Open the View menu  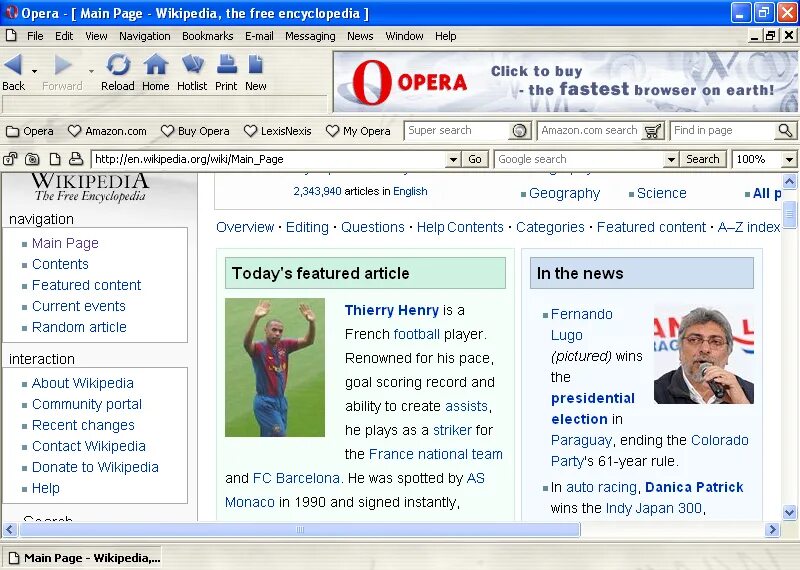point(96,36)
